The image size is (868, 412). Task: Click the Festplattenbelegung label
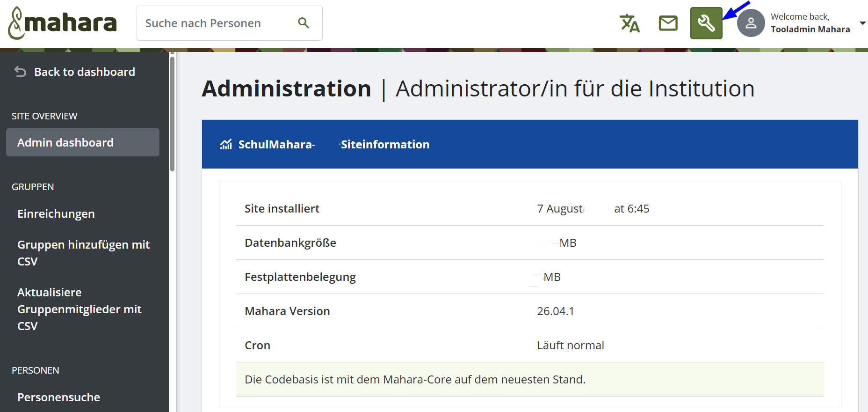click(x=300, y=277)
